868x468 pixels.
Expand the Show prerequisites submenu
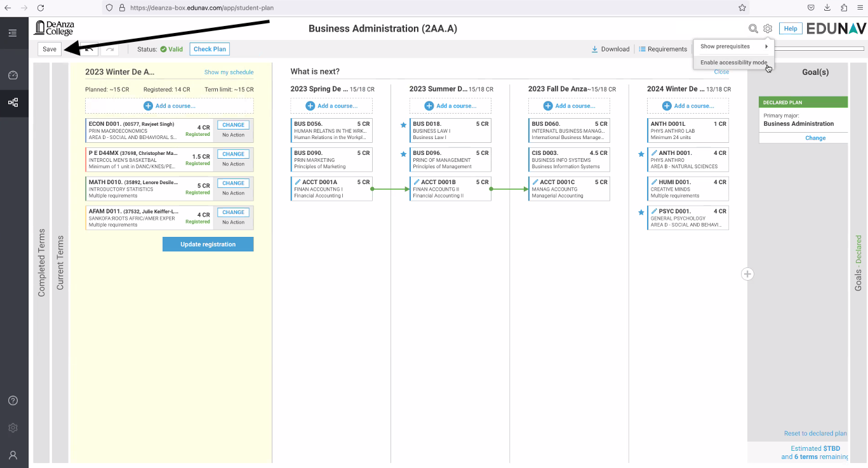(733, 46)
